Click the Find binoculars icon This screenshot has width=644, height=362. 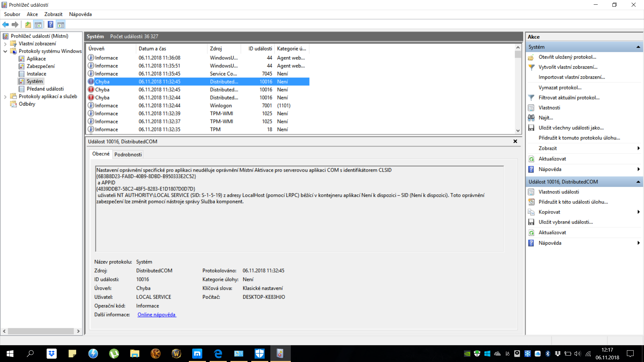(x=531, y=118)
